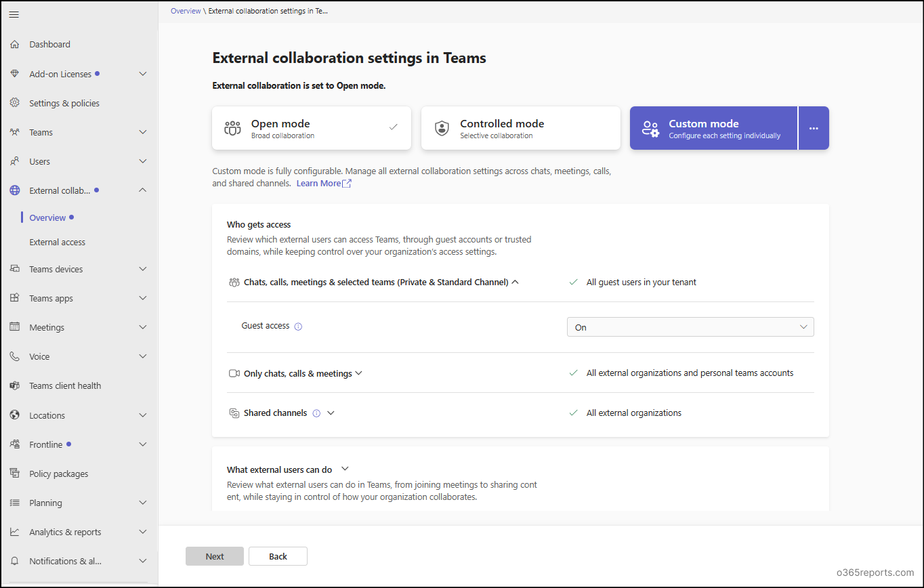Expand Only chats, calls & meetings section
This screenshot has height=588, width=924.
359,373
